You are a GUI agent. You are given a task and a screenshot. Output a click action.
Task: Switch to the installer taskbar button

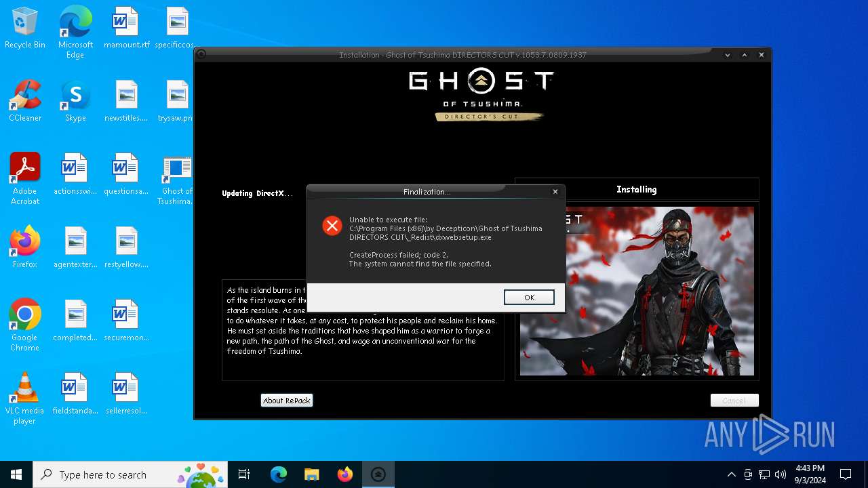tap(378, 474)
